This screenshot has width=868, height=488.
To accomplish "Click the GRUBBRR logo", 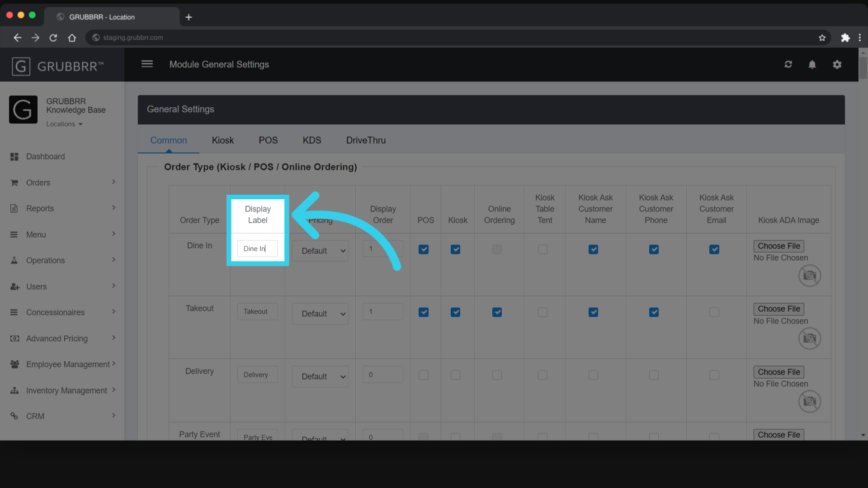I will (x=57, y=66).
